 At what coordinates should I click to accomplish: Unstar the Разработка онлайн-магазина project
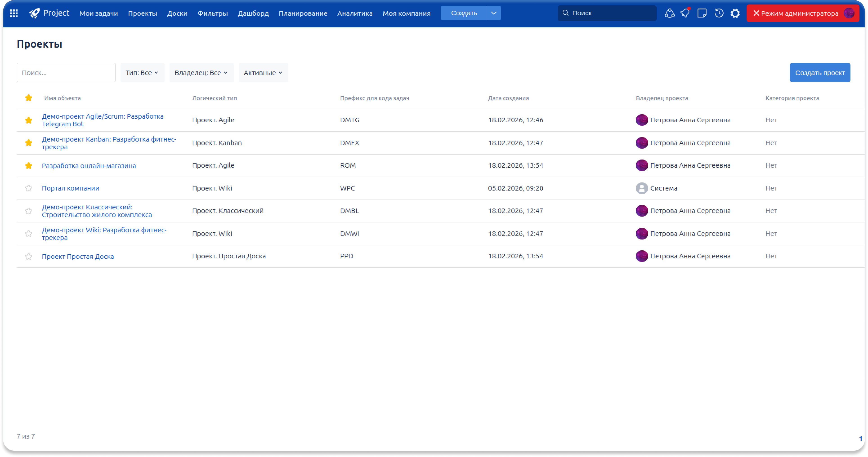tap(29, 165)
